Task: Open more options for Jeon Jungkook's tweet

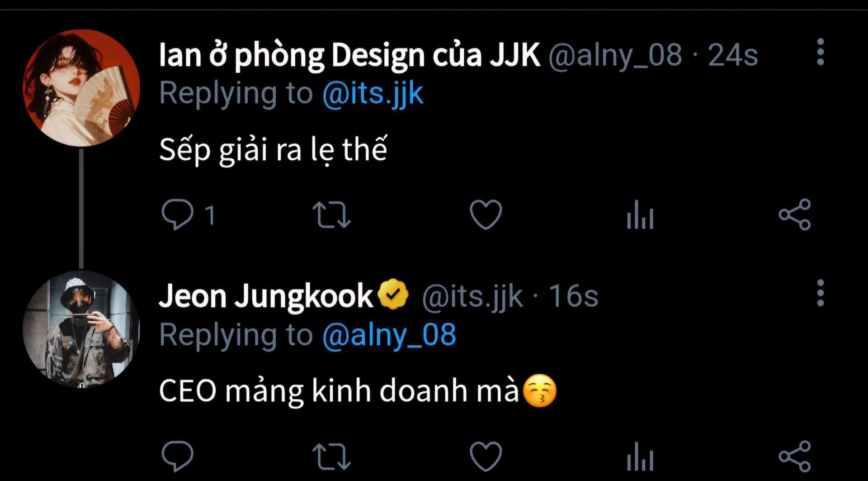Action: tap(821, 293)
